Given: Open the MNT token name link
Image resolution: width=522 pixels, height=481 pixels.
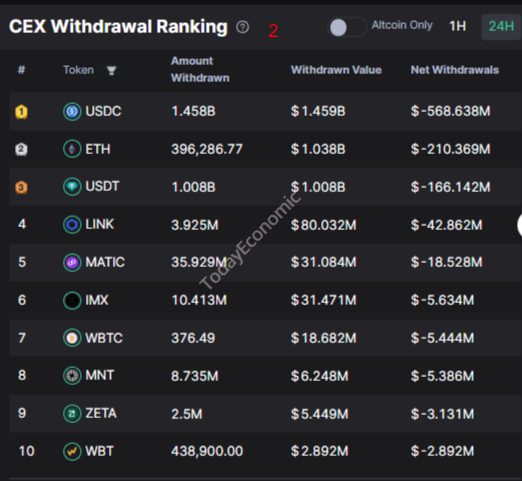Looking at the screenshot, I should click(x=100, y=375).
